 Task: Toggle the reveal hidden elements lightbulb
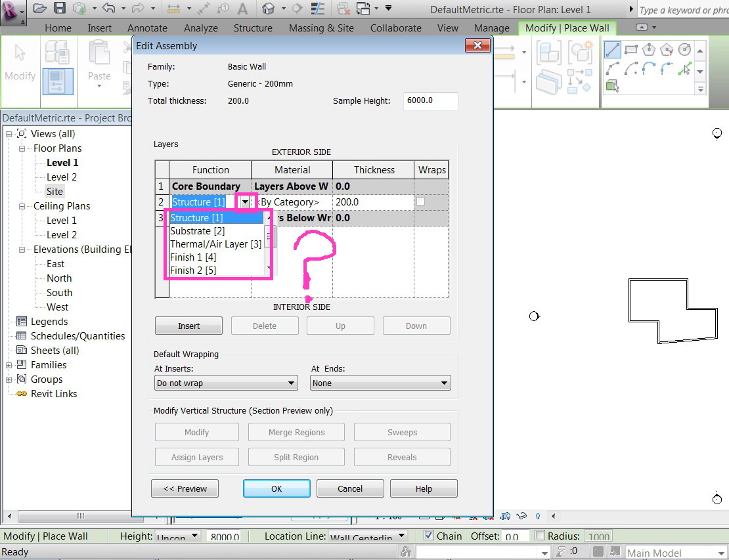(x=537, y=517)
